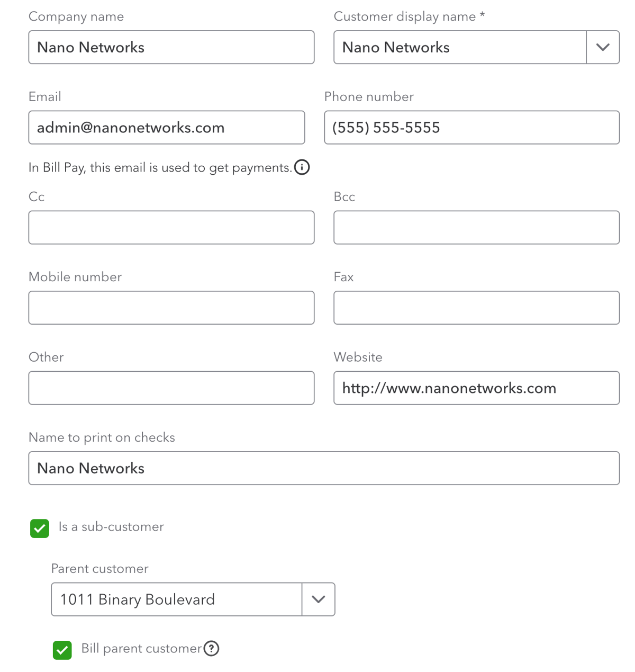Focus the Customer display name text box
Screen dimensions: 635x672
pos(459,47)
